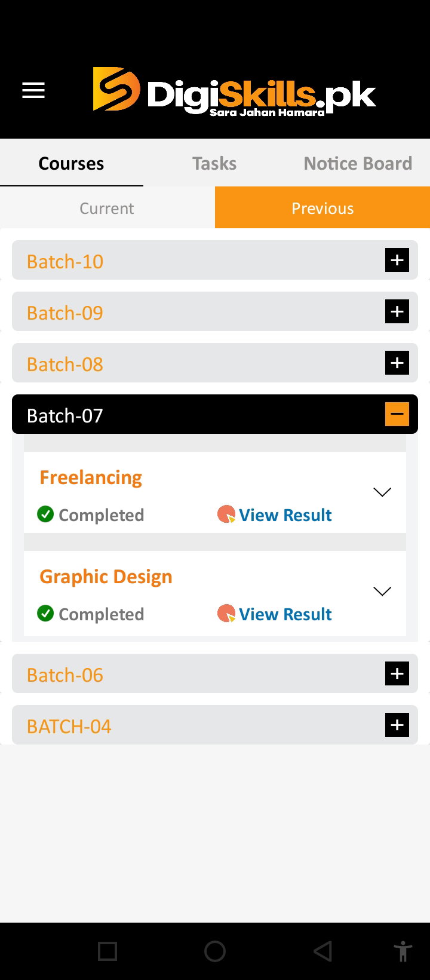Tap the DigiSkills.pk logo

point(234,91)
